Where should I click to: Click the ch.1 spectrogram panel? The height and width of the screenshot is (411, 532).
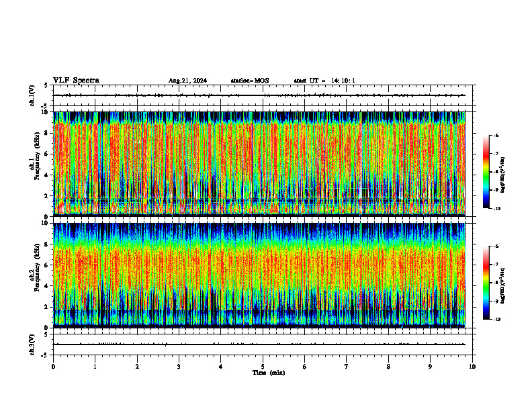[259, 164]
